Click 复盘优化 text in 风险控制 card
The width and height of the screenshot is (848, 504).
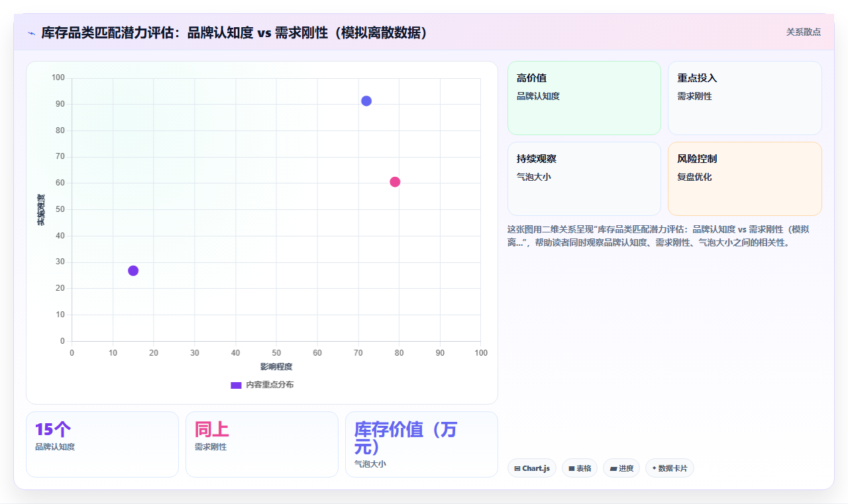pyautogui.click(x=694, y=177)
